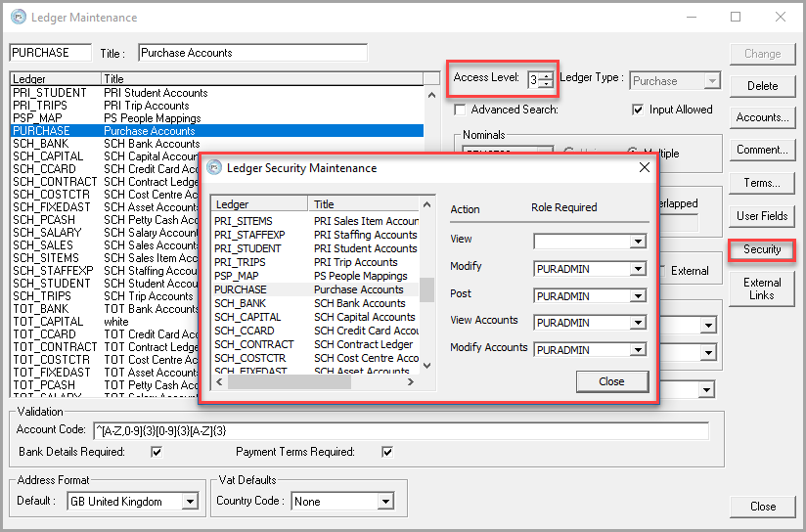Open the Post role dropdown
806x532 pixels.
pos(638,295)
